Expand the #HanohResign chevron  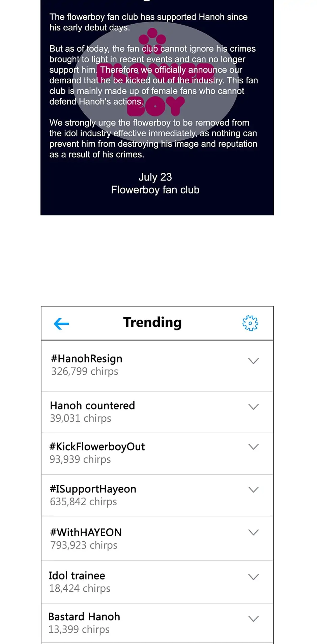tap(254, 361)
